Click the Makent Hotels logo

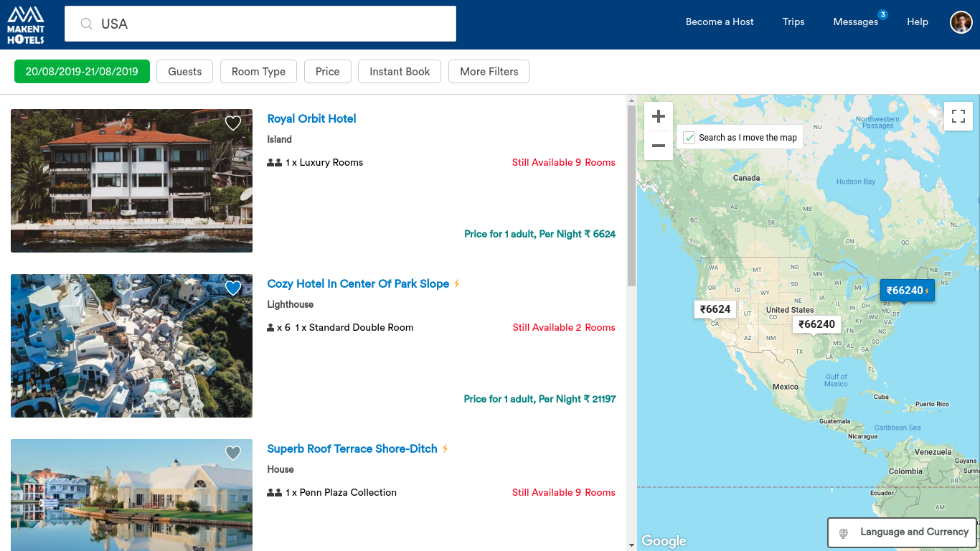tap(26, 24)
